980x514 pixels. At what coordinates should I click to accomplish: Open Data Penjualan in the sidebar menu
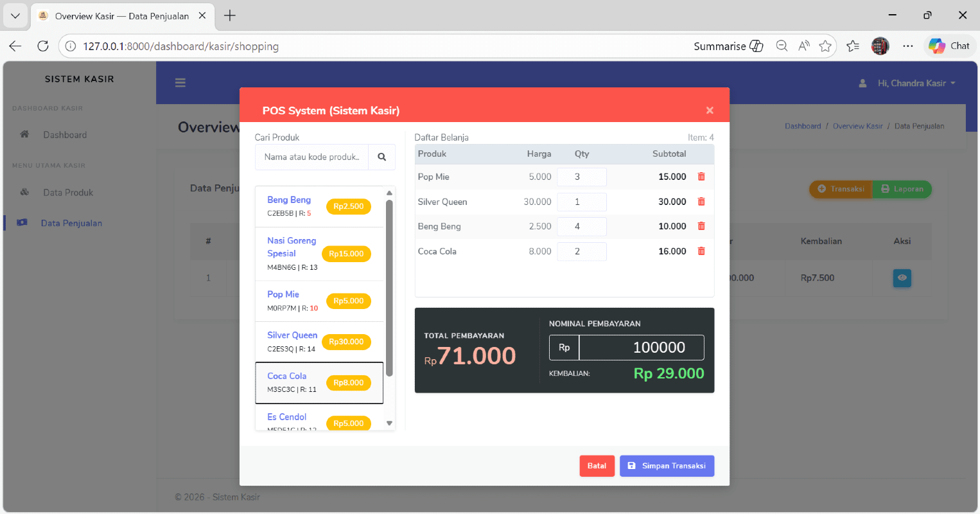(x=71, y=223)
